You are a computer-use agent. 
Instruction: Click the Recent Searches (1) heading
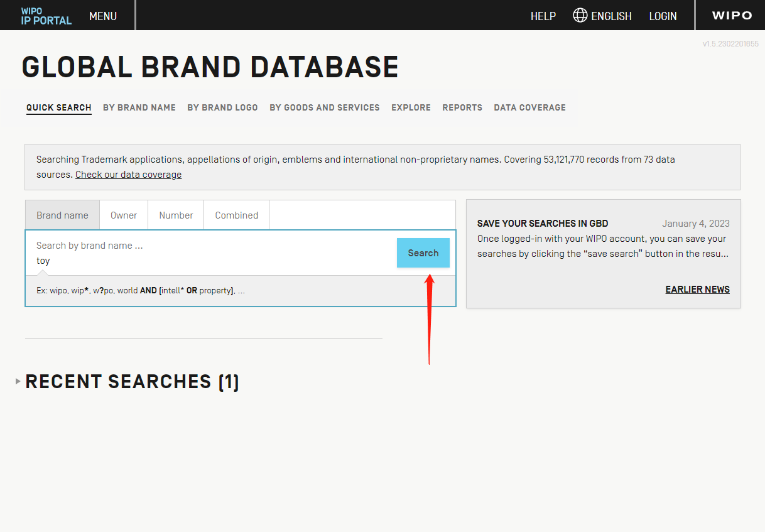(132, 381)
